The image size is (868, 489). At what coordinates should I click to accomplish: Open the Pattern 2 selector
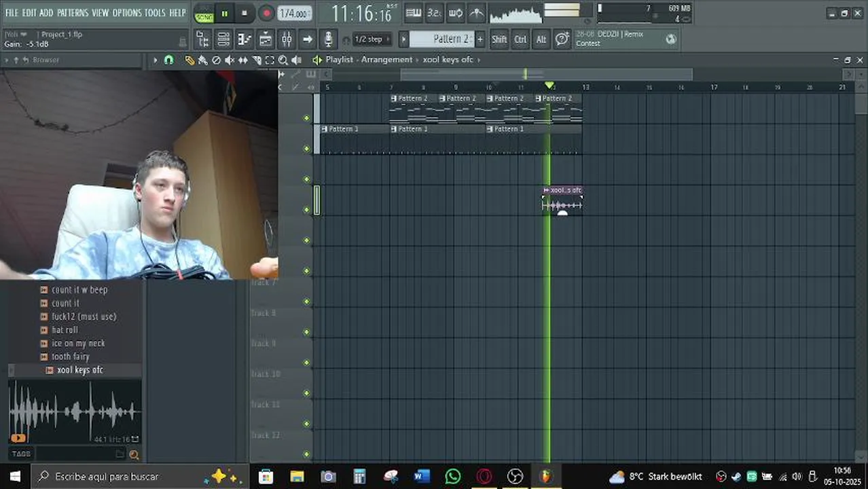pyautogui.click(x=444, y=39)
